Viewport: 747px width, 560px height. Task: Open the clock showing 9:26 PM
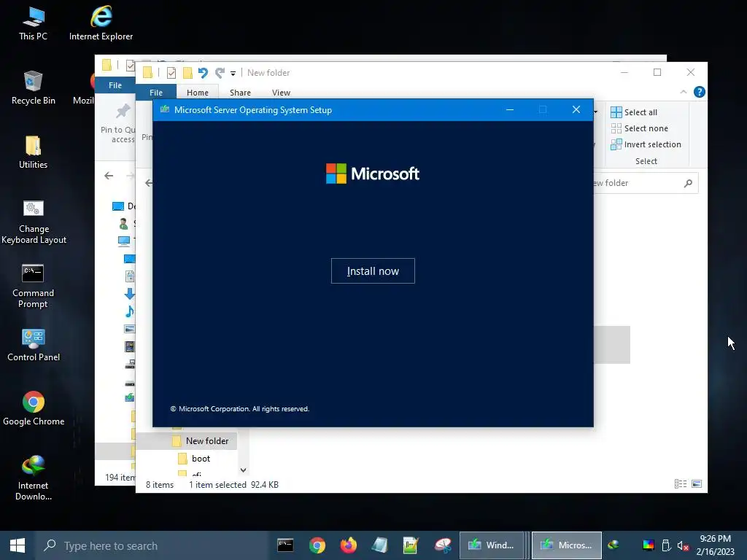click(x=716, y=545)
